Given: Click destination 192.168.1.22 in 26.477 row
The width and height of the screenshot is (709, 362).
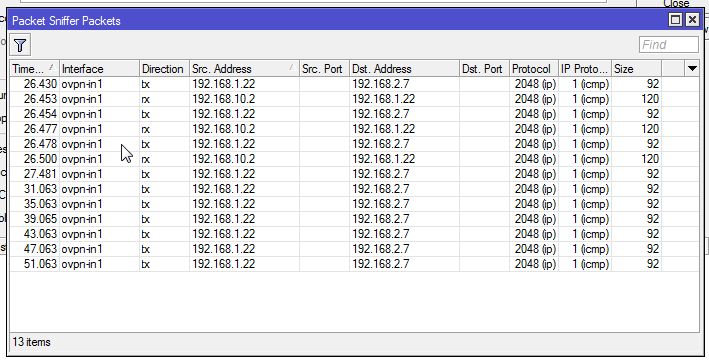Looking at the screenshot, I should pos(383,129).
